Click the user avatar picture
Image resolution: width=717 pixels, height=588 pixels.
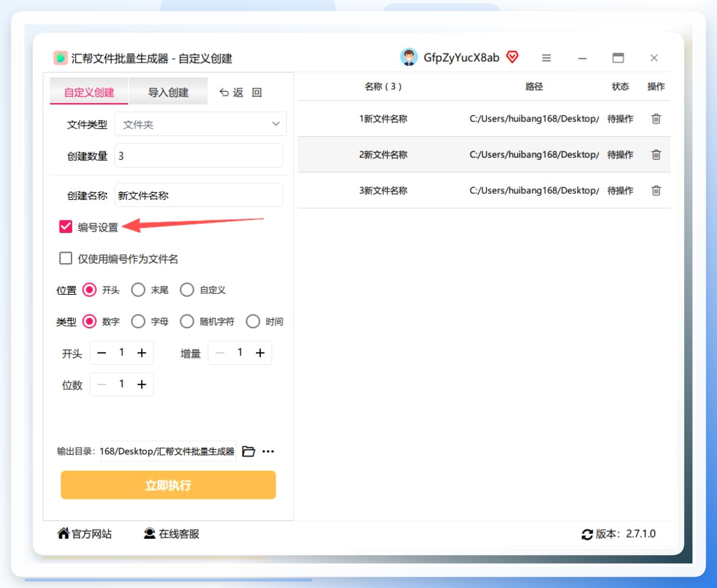click(408, 57)
